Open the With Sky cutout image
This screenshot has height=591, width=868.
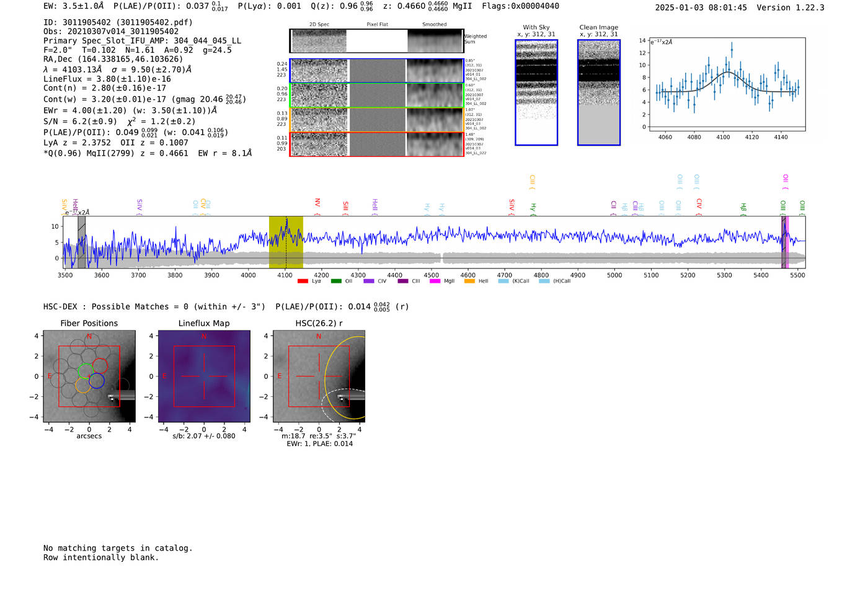pos(536,92)
